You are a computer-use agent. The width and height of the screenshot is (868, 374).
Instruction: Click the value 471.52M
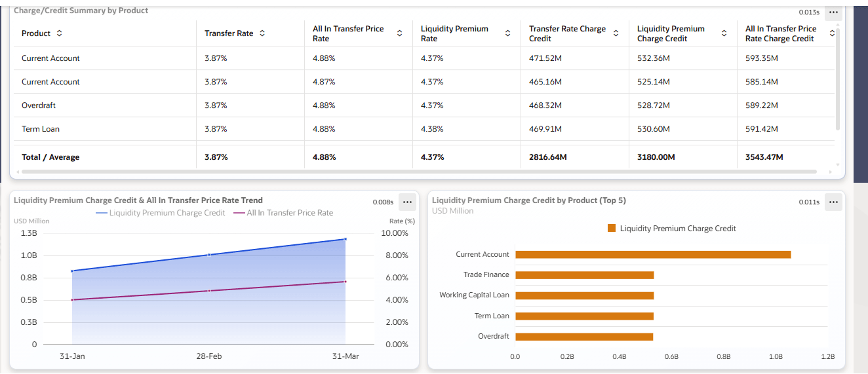[x=545, y=58]
